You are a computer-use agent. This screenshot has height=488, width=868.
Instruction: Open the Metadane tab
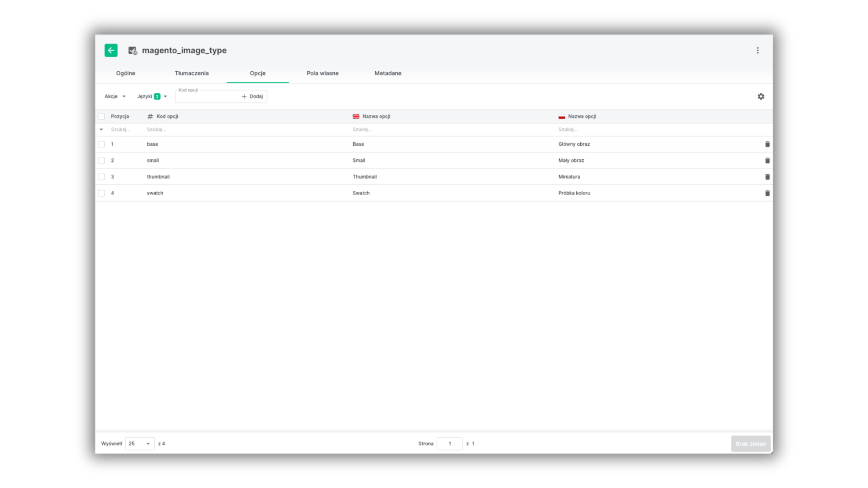click(x=388, y=73)
